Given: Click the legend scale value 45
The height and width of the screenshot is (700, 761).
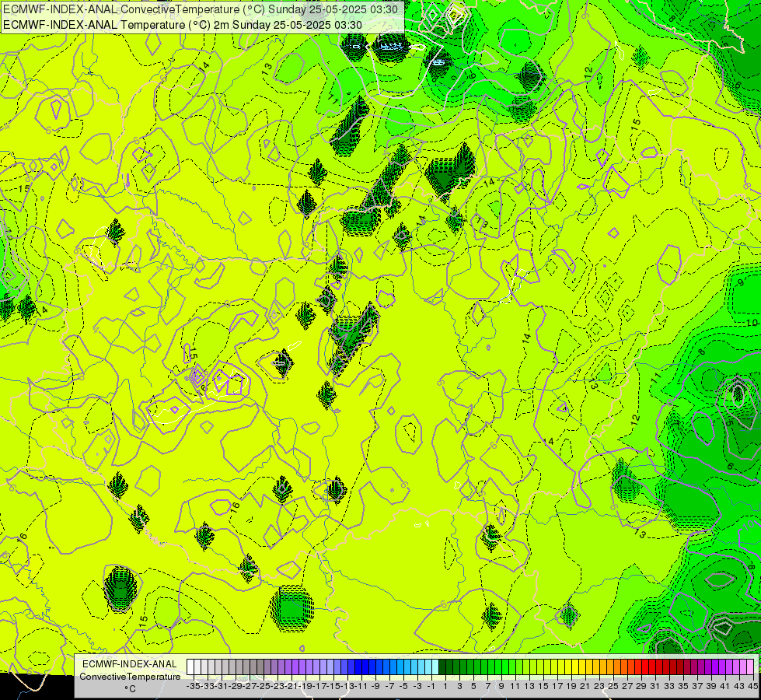Looking at the screenshot, I should point(752,686).
